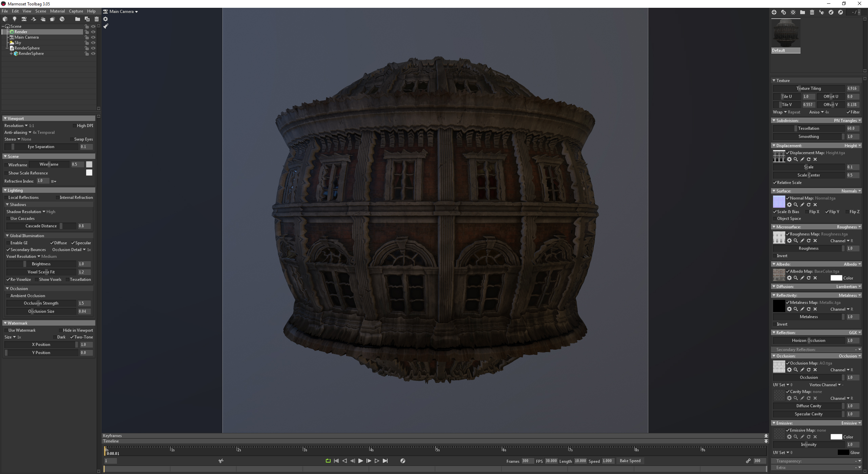Add a new mesh object with cube icon

[x=5, y=19]
